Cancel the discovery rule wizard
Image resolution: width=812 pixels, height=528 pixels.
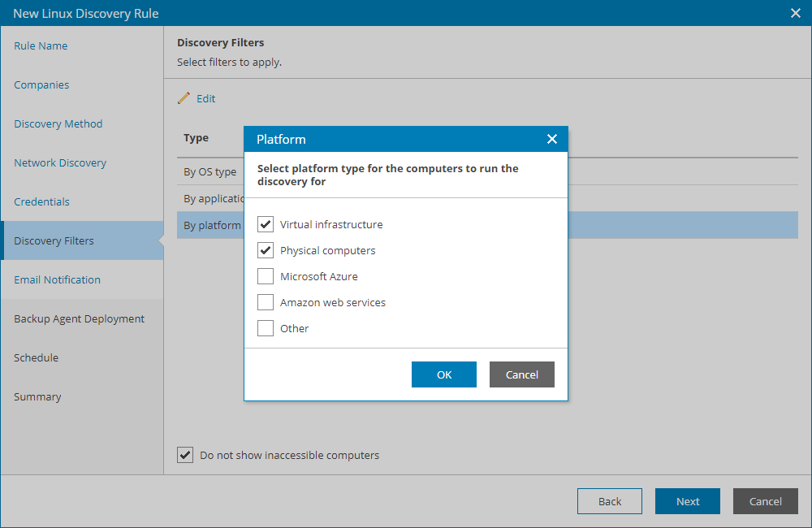point(766,501)
